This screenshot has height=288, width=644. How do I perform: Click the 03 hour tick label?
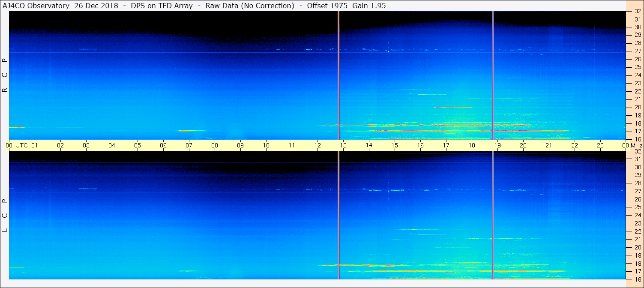point(86,145)
